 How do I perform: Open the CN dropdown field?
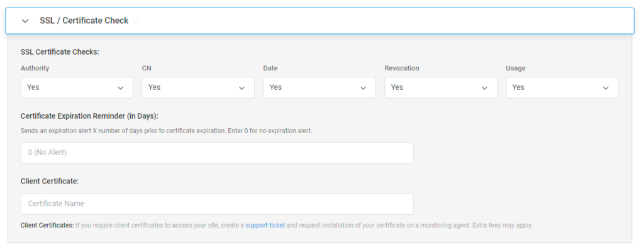point(198,87)
